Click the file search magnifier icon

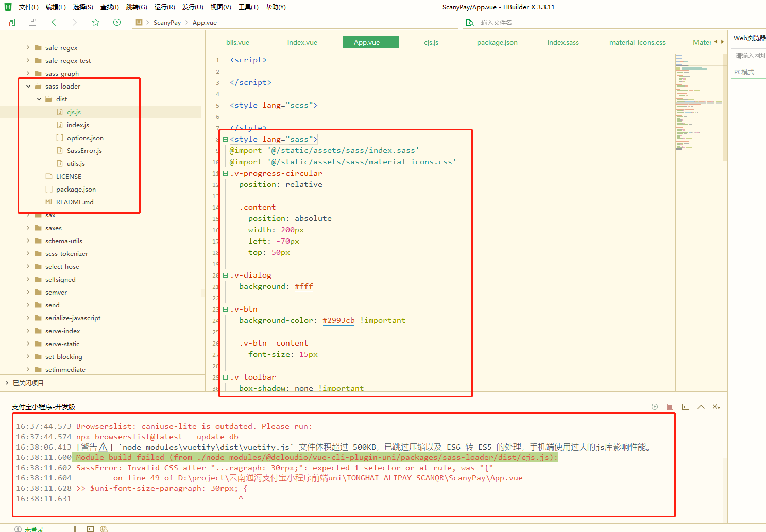470,23
